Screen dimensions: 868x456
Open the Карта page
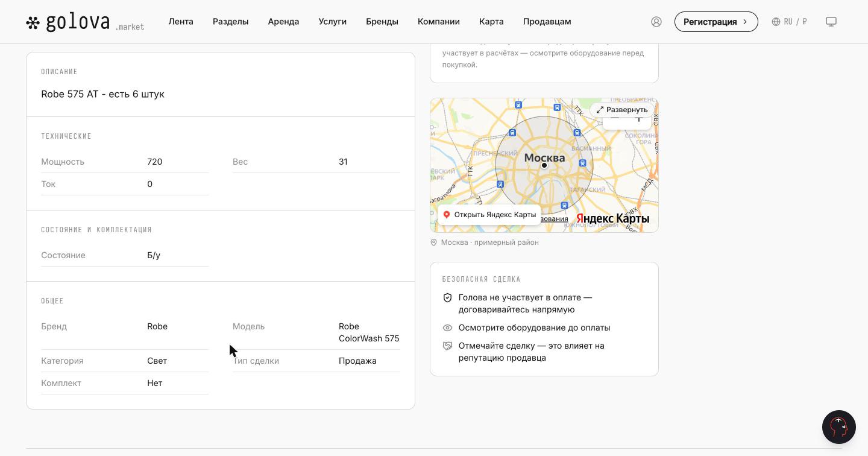pos(491,22)
